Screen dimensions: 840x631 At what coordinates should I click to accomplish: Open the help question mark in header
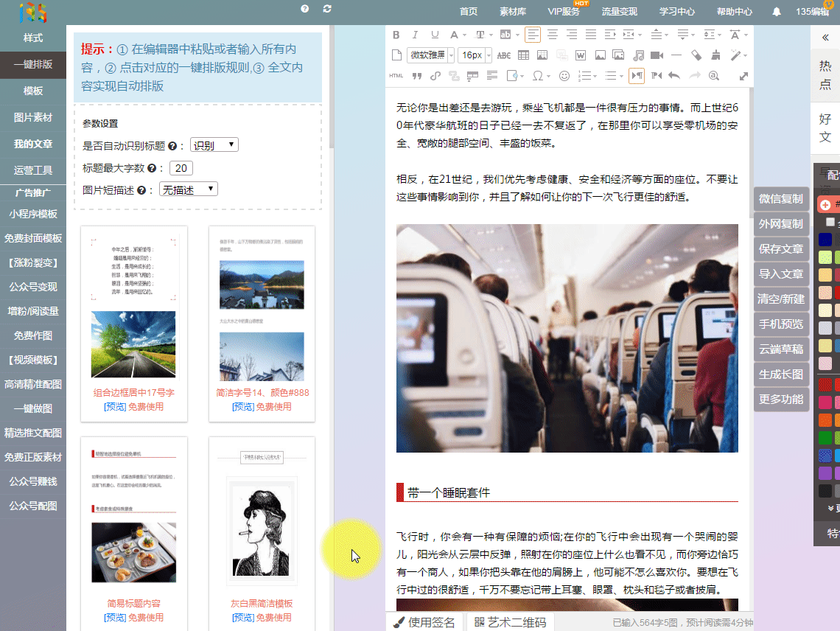[305, 9]
